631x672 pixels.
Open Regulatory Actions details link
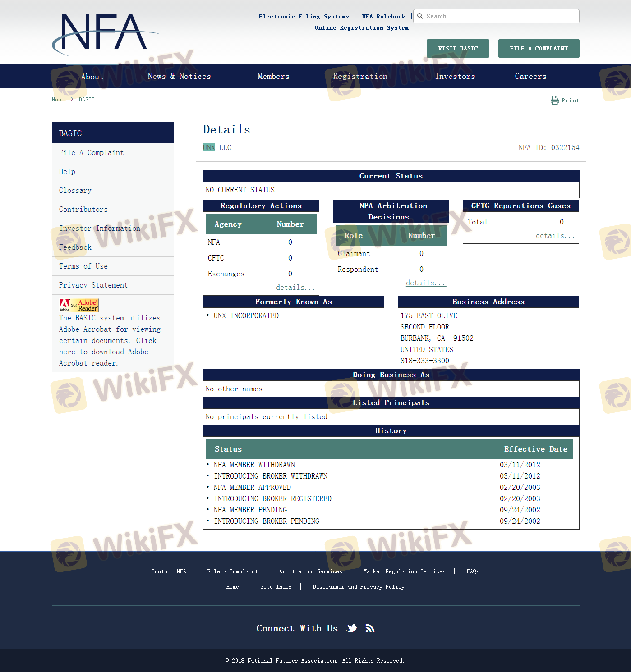295,288
